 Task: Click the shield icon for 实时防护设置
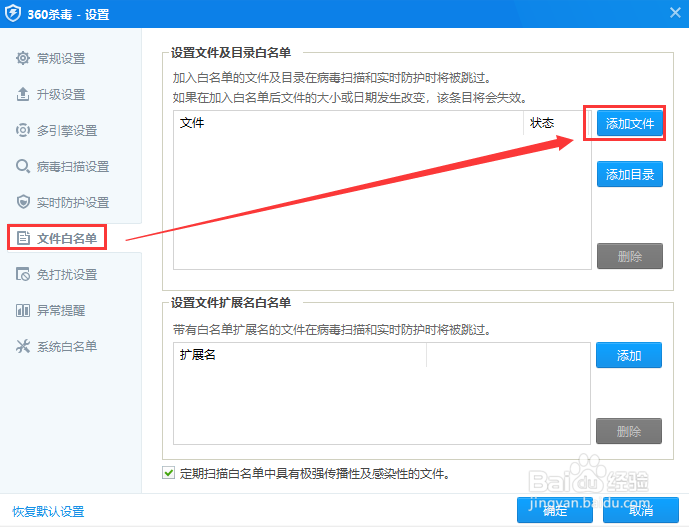[23, 202]
